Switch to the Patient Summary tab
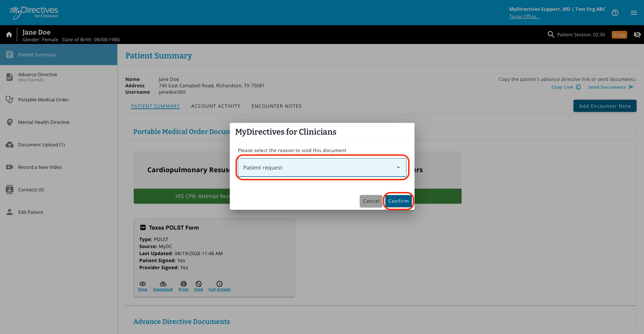644x334 pixels. pos(155,106)
